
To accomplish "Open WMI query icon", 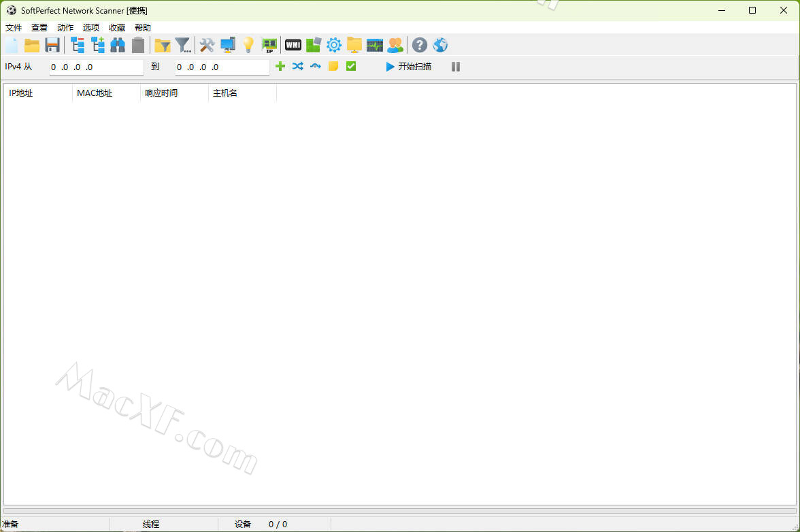I will click(293, 46).
